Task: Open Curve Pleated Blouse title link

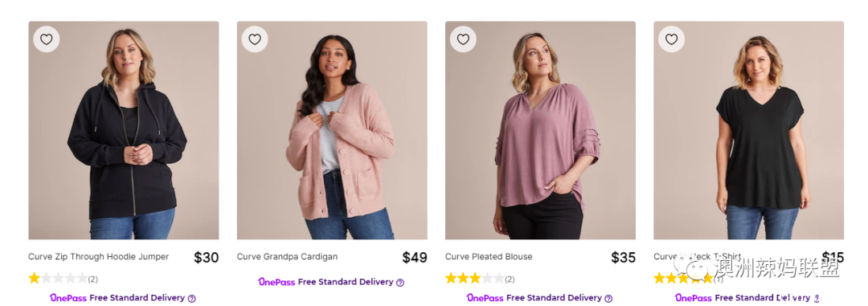Action: pyautogui.click(x=489, y=257)
